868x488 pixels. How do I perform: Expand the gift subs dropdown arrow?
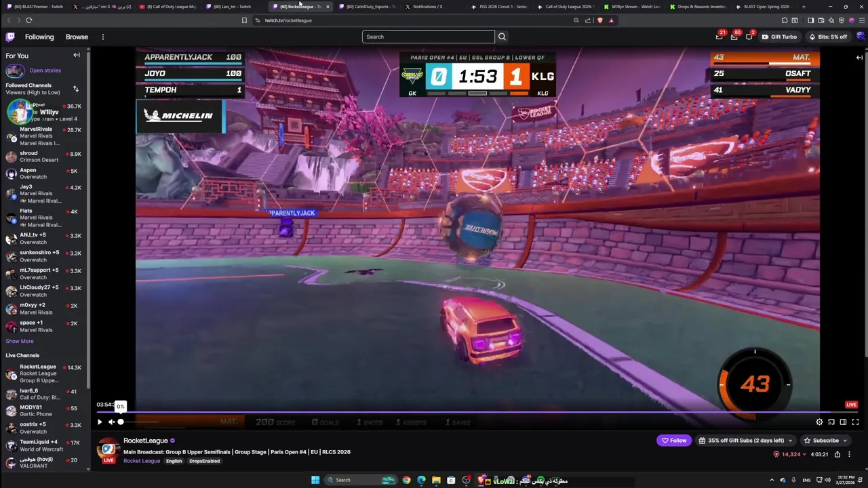(x=790, y=441)
